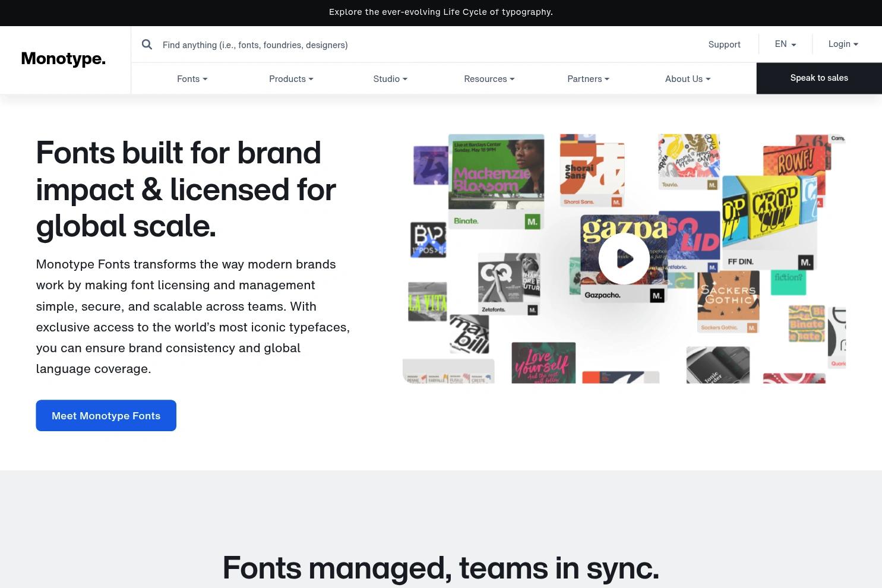Select the Binate Mackenzie Blossom thumbnail
The height and width of the screenshot is (588, 882).
pos(496,181)
